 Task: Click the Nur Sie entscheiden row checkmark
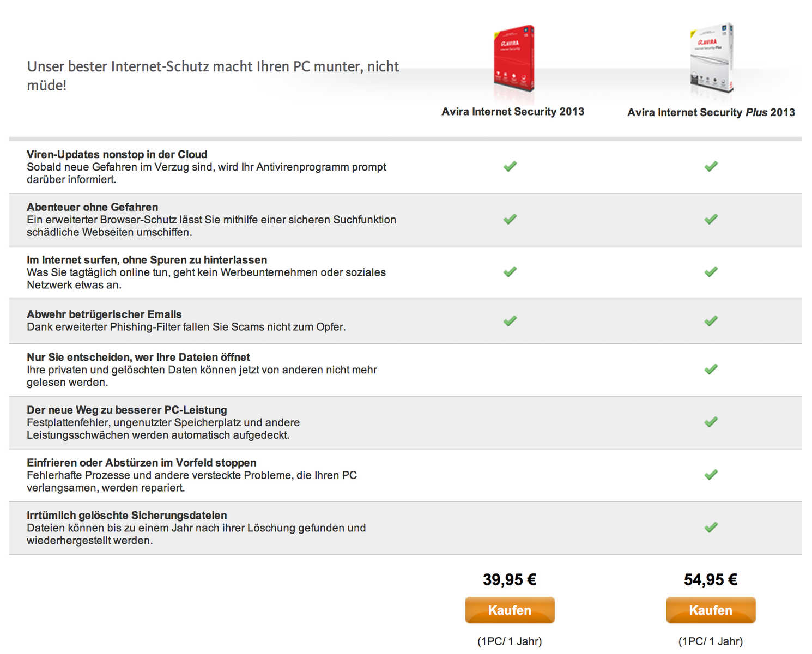click(x=711, y=370)
